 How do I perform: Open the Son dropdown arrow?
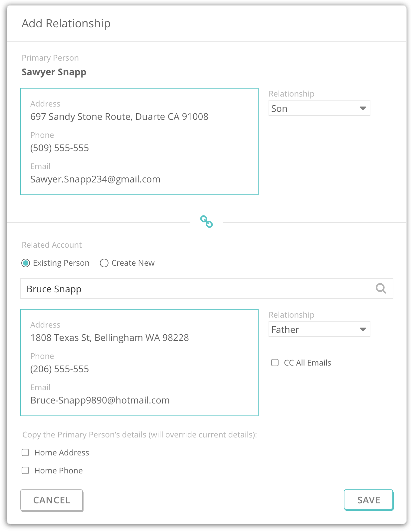pyautogui.click(x=363, y=108)
